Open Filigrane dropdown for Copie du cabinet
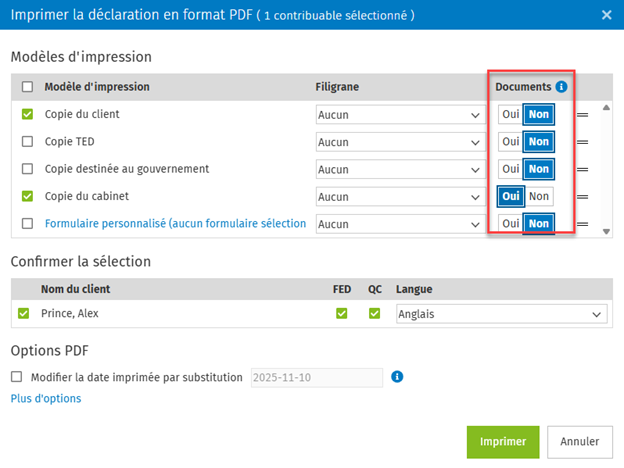 399,197
